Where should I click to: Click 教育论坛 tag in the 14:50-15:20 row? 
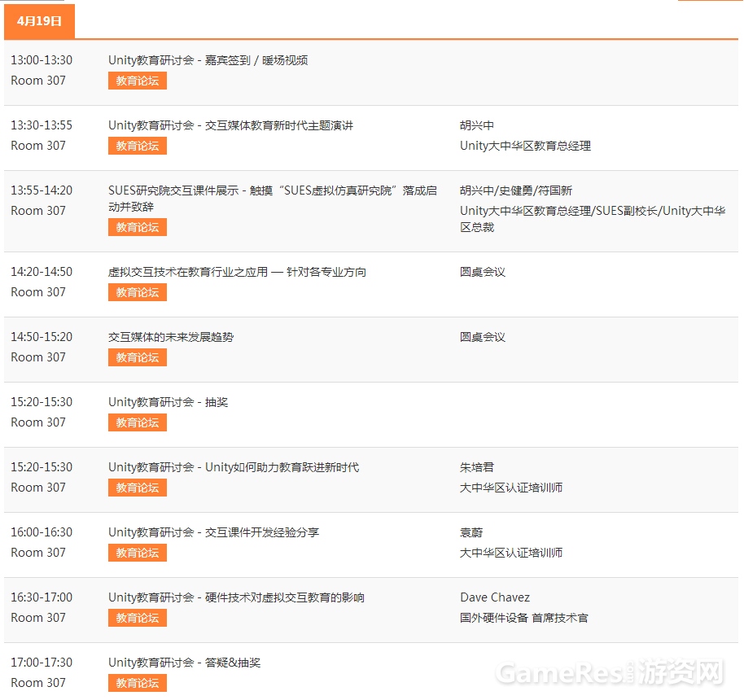(137, 357)
